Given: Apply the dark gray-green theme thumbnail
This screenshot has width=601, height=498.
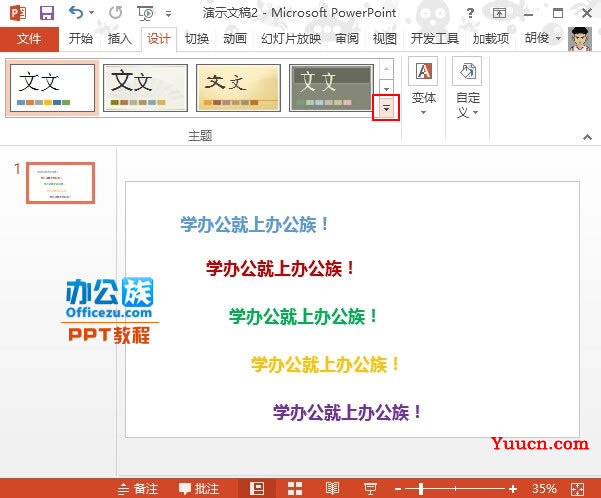Looking at the screenshot, I should coord(331,88).
